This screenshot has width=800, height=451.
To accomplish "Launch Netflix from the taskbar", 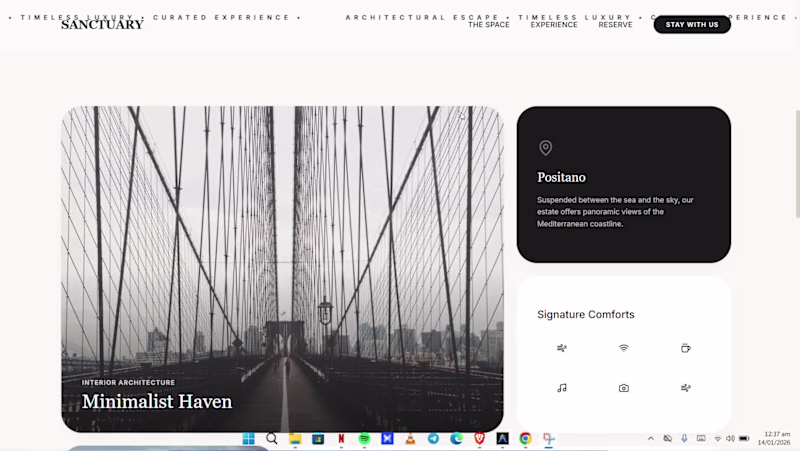I will (341, 439).
